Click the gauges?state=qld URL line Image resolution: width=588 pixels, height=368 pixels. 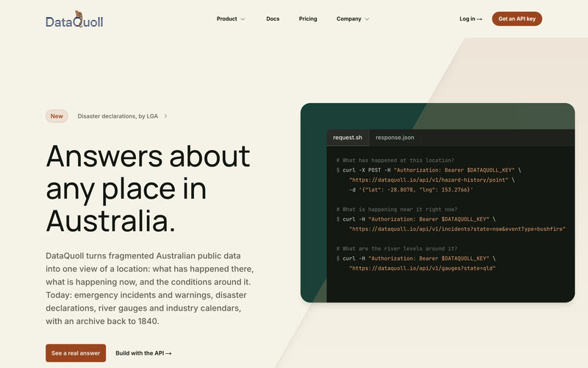point(422,268)
